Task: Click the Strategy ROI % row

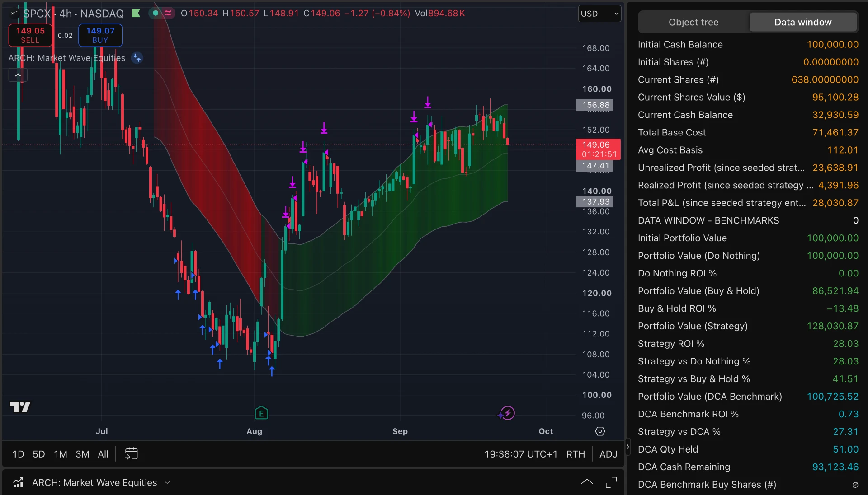Action: [x=748, y=344]
